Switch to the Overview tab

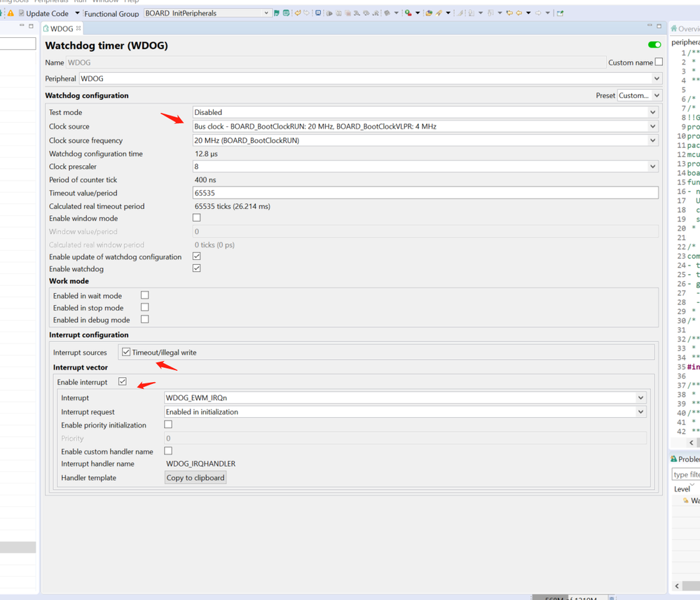coord(685,29)
